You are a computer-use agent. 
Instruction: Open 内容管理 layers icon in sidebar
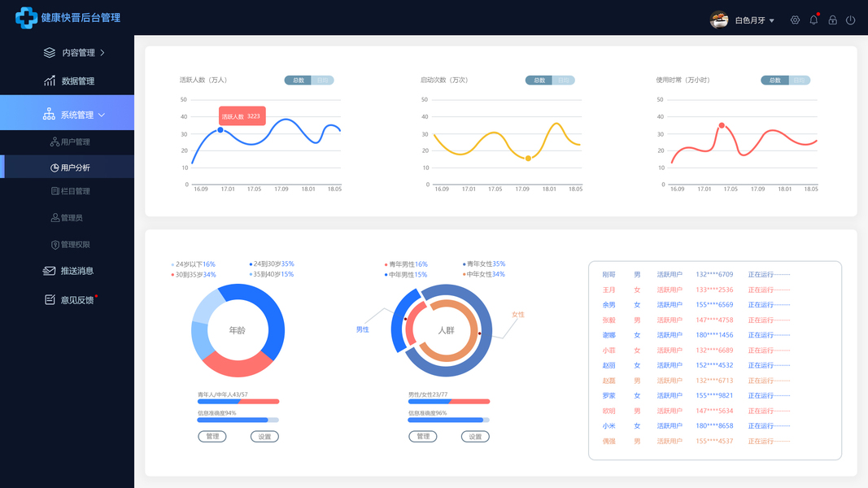pyautogui.click(x=50, y=53)
